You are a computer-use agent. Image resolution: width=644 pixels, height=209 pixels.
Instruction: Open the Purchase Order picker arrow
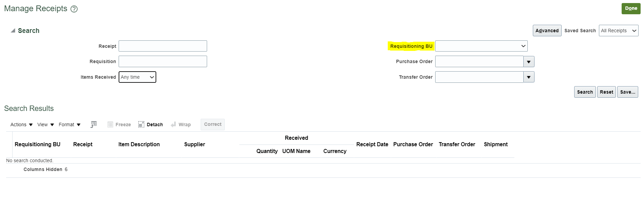click(x=529, y=61)
